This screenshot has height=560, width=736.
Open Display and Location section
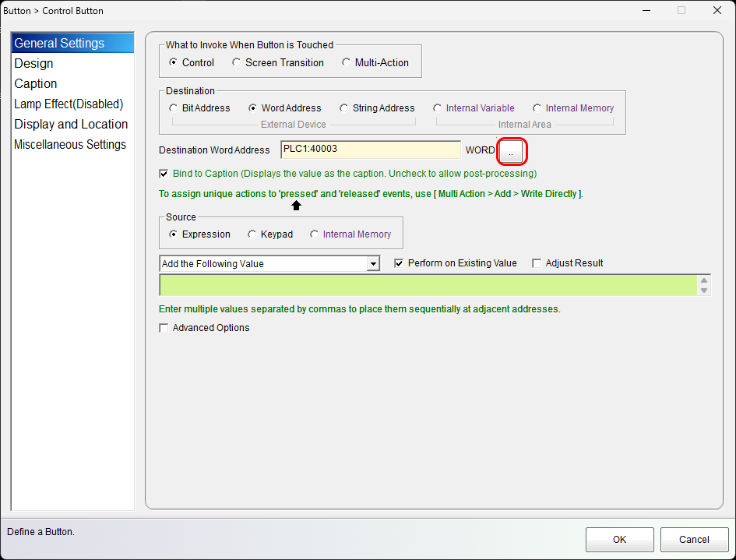pyautogui.click(x=71, y=125)
